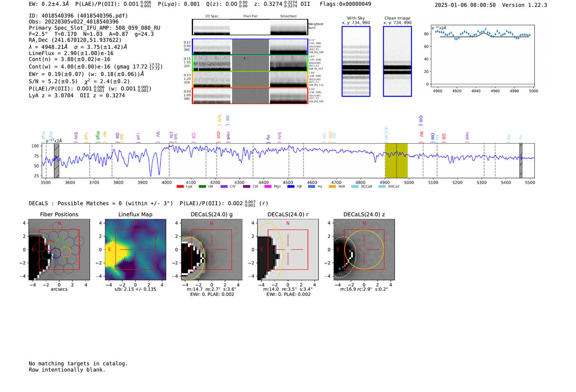Viewport: 576px width, 392px height.
Task: Click the DECaLS Possible Matches = 0 text
Action: click(x=101, y=204)
